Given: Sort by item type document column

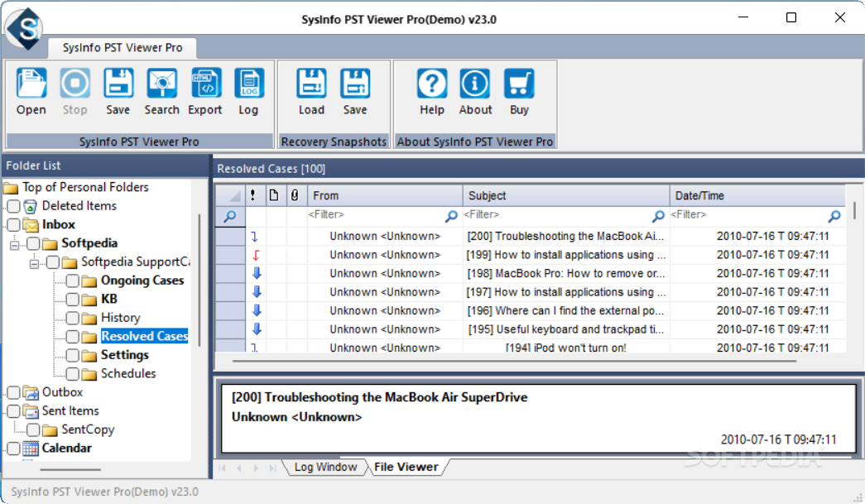Looking at the screenshot, I should click(274, 195).
